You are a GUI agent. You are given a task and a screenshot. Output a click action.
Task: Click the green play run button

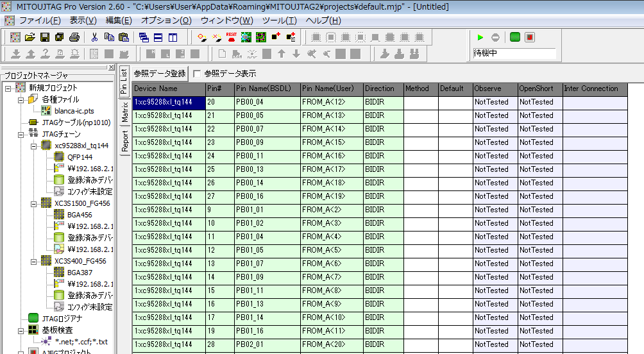pyautogui.click(x=480, y=37)
